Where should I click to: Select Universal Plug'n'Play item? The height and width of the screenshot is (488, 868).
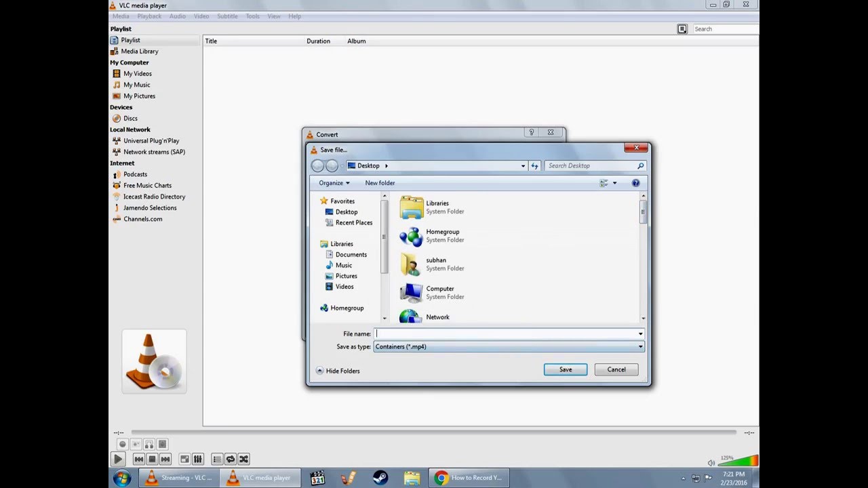[x=151, y=141]
